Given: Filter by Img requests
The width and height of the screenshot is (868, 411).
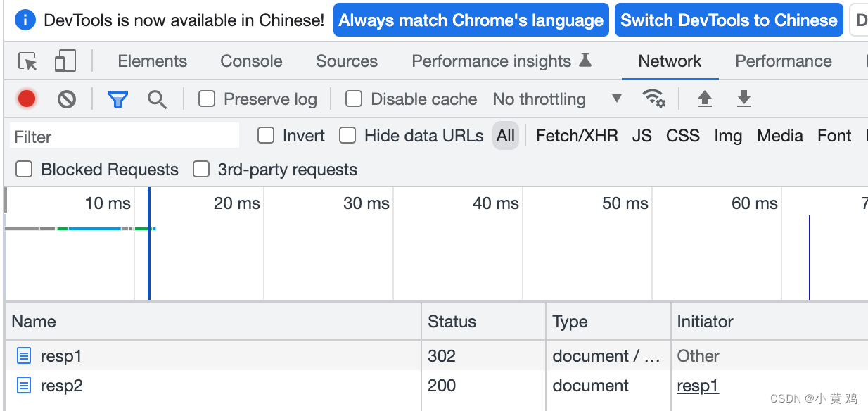Looking at the screenshot, I should coord(728,136).
